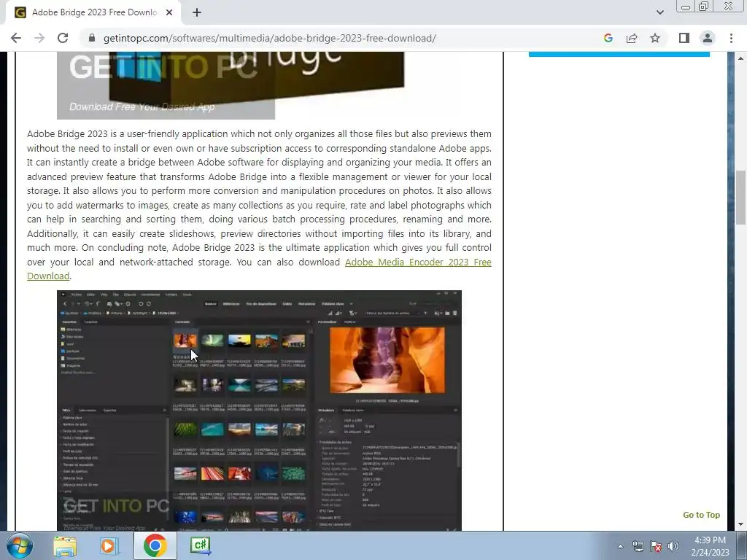Show hidden system tray icons

click(620, 546)
